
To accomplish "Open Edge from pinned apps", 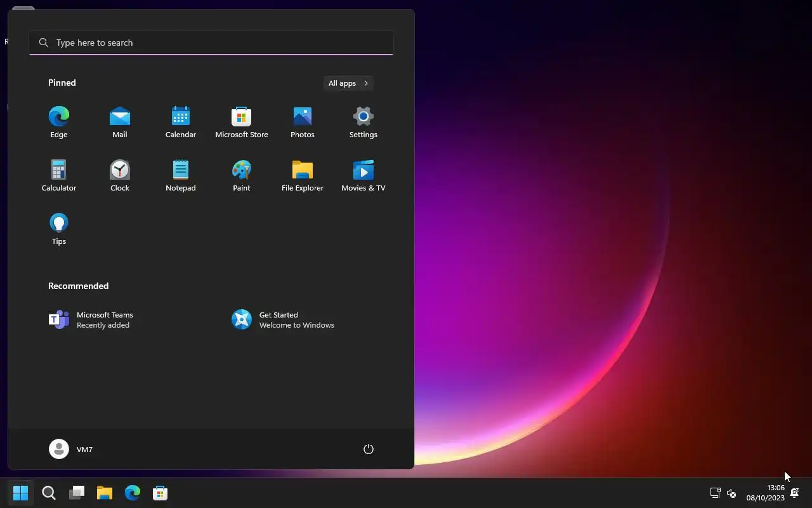I will point(59,122).
